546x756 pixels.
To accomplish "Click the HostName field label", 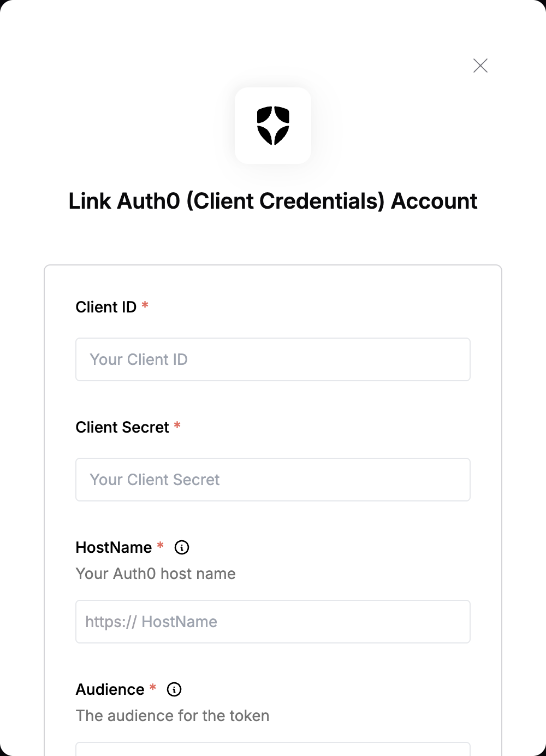I will [114, 547].
